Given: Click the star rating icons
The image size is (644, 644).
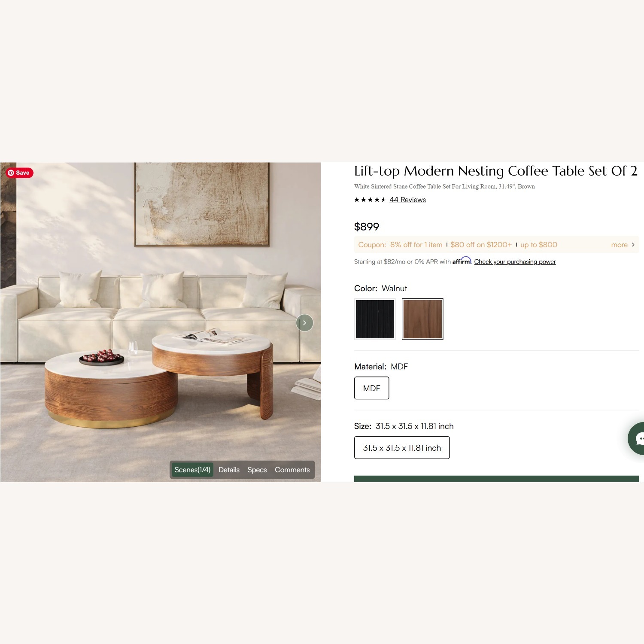Looking at the screenshot, I should 369,200.
